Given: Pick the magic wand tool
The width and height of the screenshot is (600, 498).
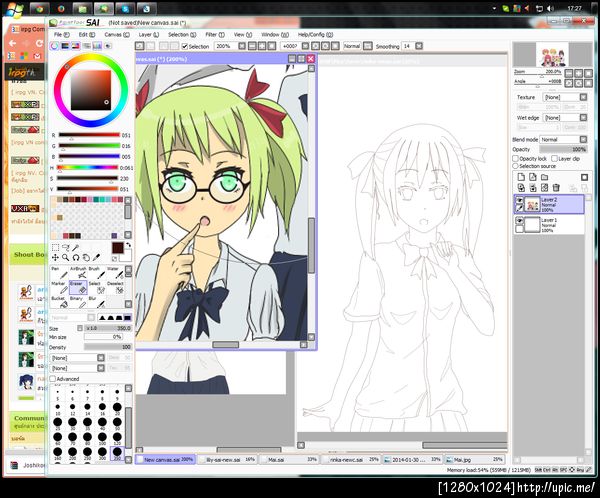Looking at the screenshot, I should coord(76,248).
